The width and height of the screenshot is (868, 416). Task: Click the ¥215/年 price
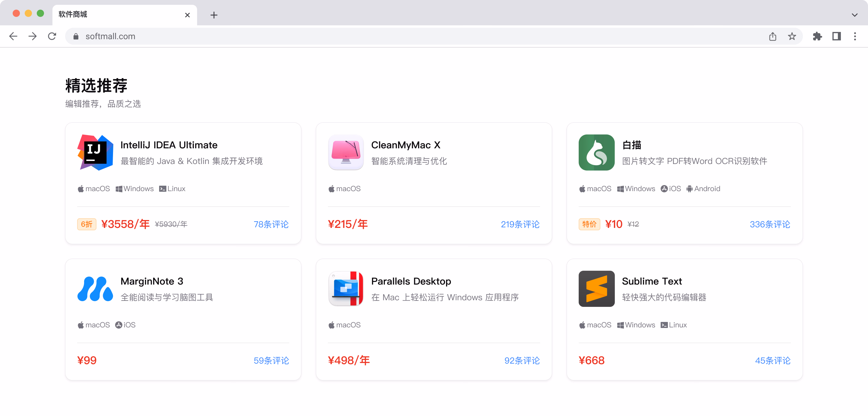tap(348, 224)
